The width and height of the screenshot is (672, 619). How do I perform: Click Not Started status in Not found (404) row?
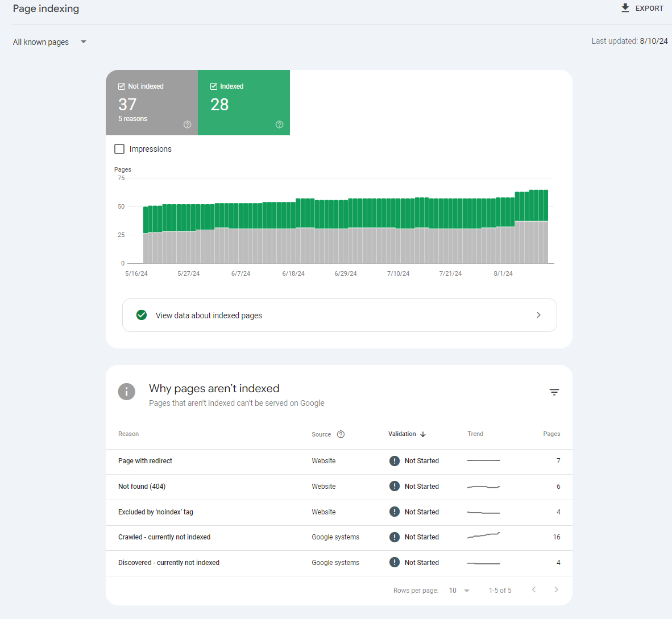(422, 487)
